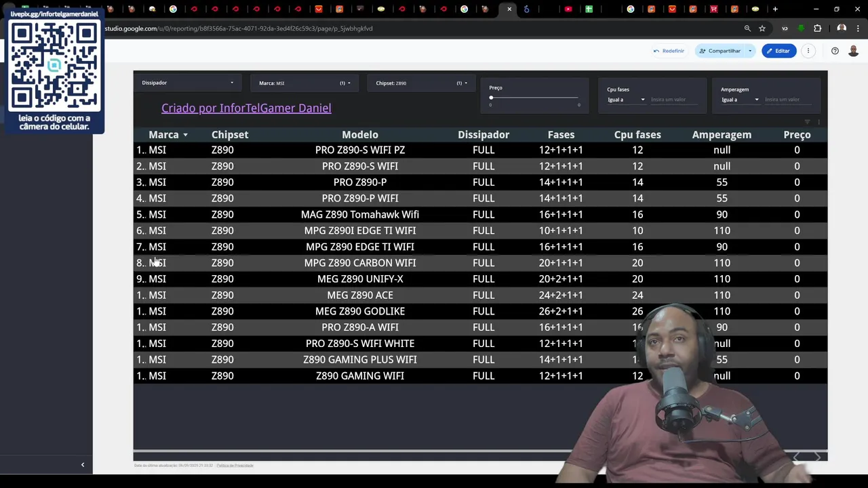
Task: Select the 'MPG Z890 CARBON WIFI' cell
Action: (360, 263)
